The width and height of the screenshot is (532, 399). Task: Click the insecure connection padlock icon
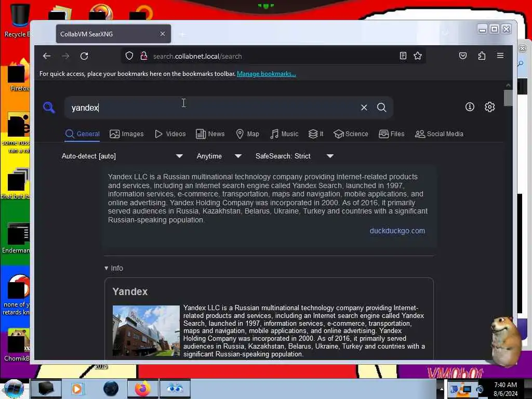tap(144, 56)
